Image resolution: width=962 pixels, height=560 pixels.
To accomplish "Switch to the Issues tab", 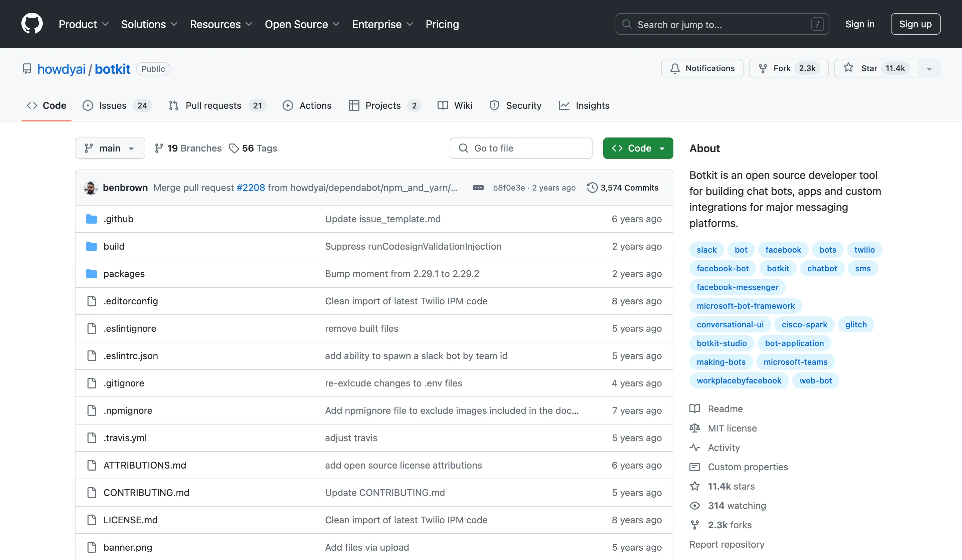I will 113,105.
